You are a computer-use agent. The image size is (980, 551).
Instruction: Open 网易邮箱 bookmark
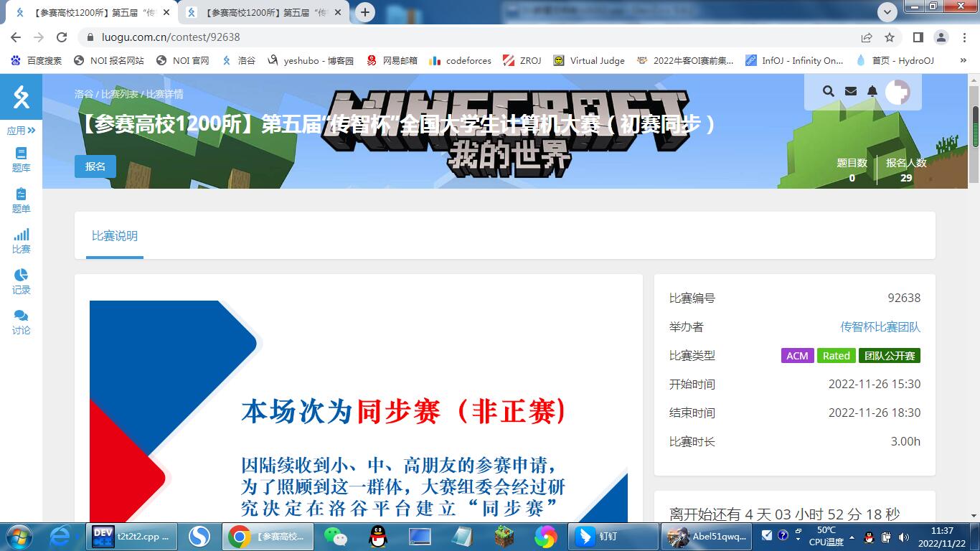click(392, 61)
